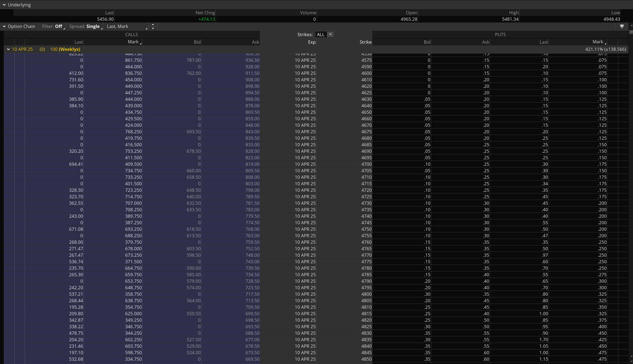Click the PUTS Bid column header
This screenshot has width=633, height=364.
click(427, 42)
